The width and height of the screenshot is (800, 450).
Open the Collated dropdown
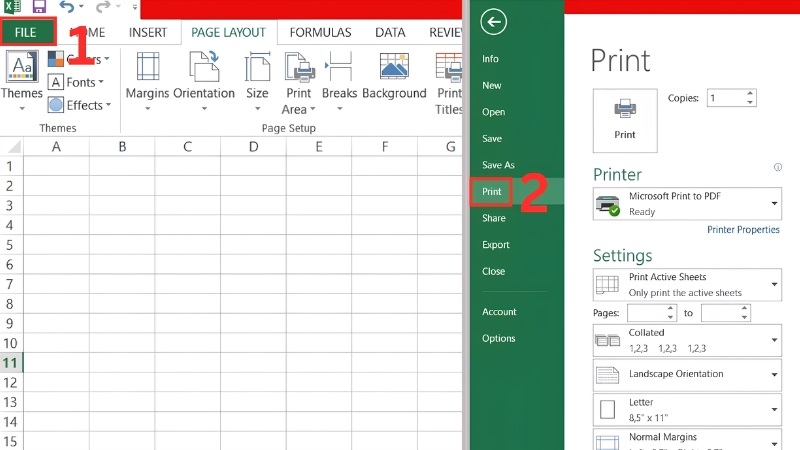point(687,340)
